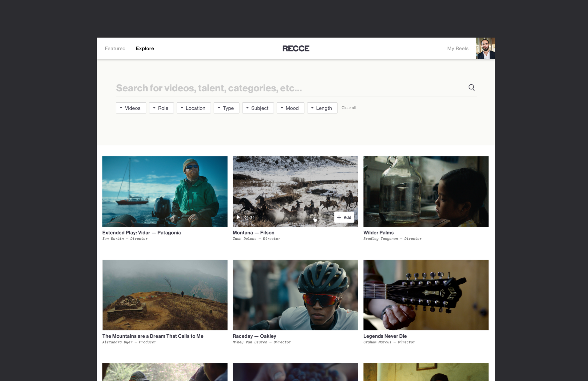Click the search magnifier icon

[471, 88]
